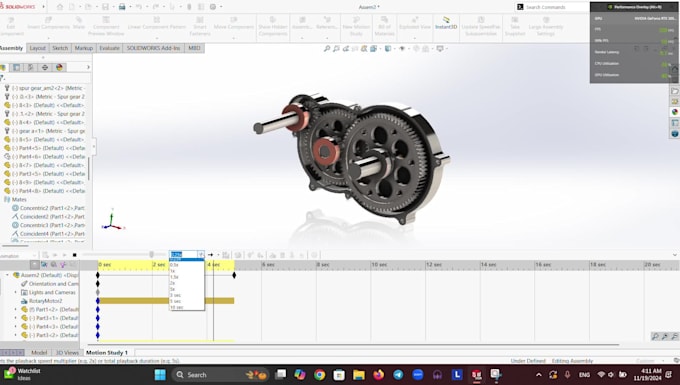Click the Edit Appearance icon
Viewport: 680px width, 385px height.
416,49
